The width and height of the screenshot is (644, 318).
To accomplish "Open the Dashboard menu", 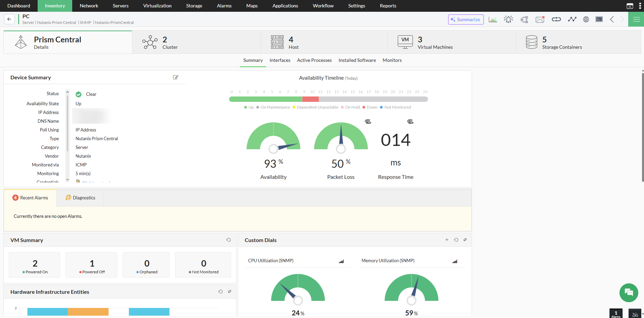I will coord(19,6).
